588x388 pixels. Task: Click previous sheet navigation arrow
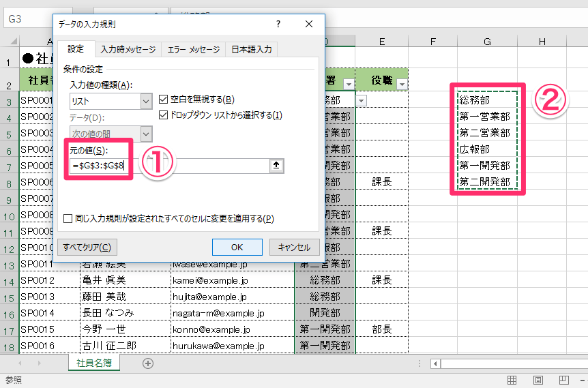20,363
